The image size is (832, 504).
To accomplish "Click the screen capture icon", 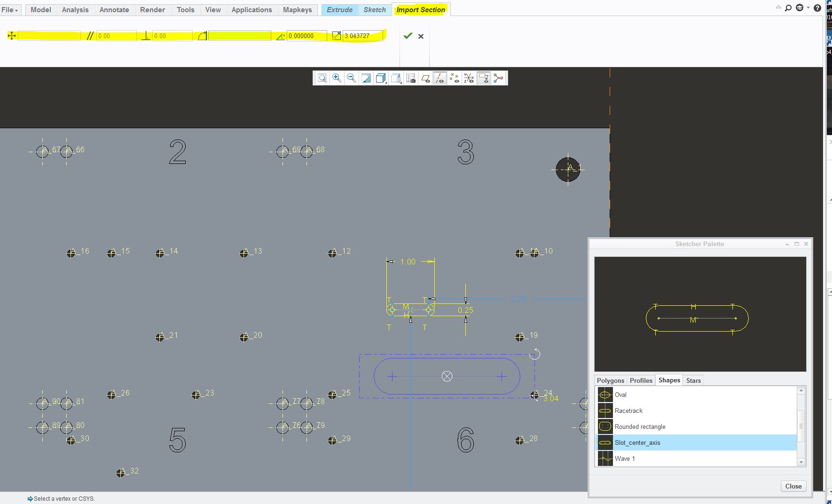I will [411, 78].
